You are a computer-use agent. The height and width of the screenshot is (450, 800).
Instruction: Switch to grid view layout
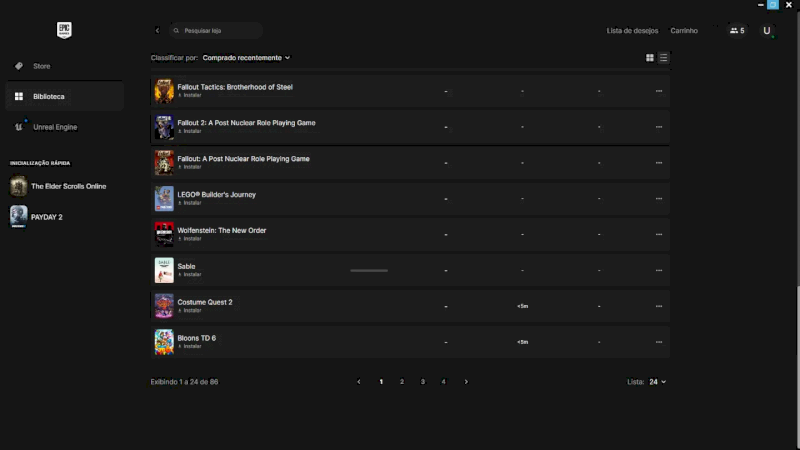click(650, 58)
